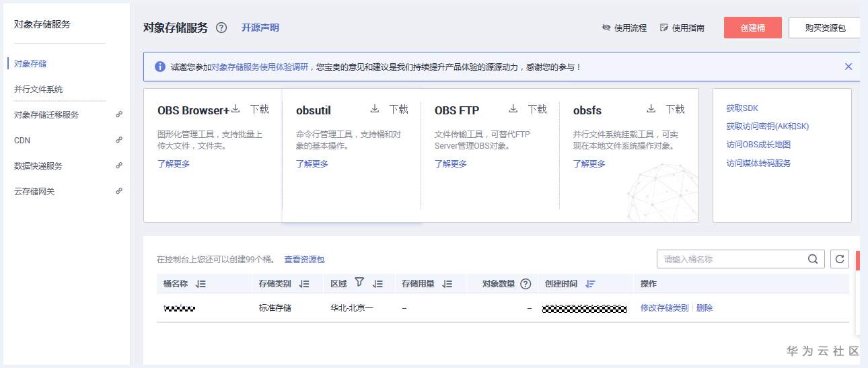Click 修改存储类别 in bucket row

(665, 308)
